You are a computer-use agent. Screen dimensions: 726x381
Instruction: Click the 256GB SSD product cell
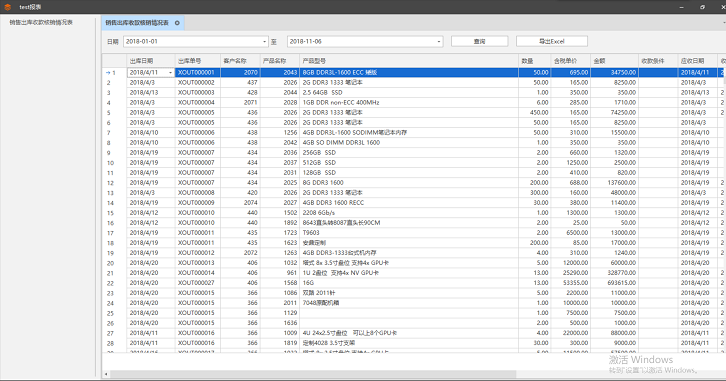tap(409, 153)
